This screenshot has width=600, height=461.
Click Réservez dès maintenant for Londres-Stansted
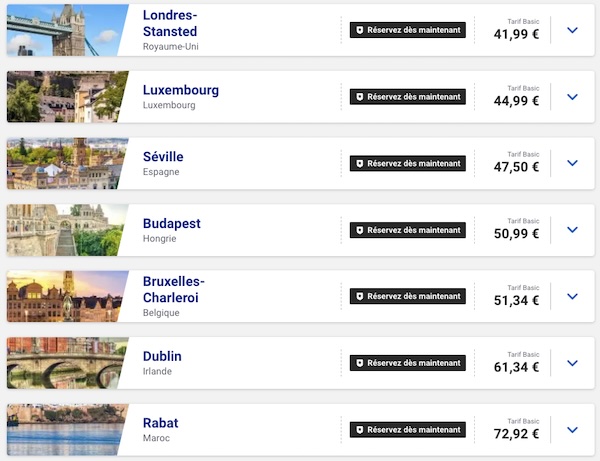coord(408,30)
